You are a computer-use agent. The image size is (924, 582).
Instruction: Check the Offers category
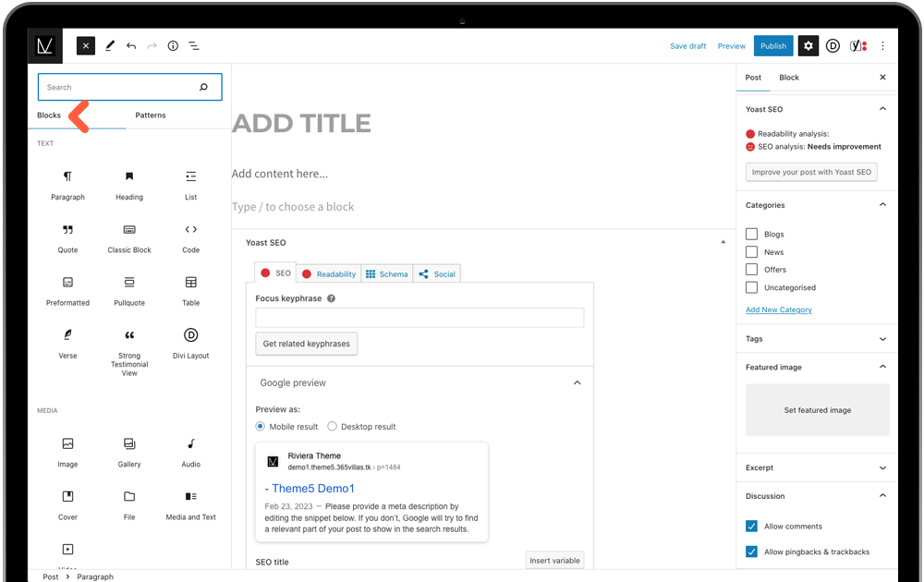pyautogui.click(x=751, y=269)
